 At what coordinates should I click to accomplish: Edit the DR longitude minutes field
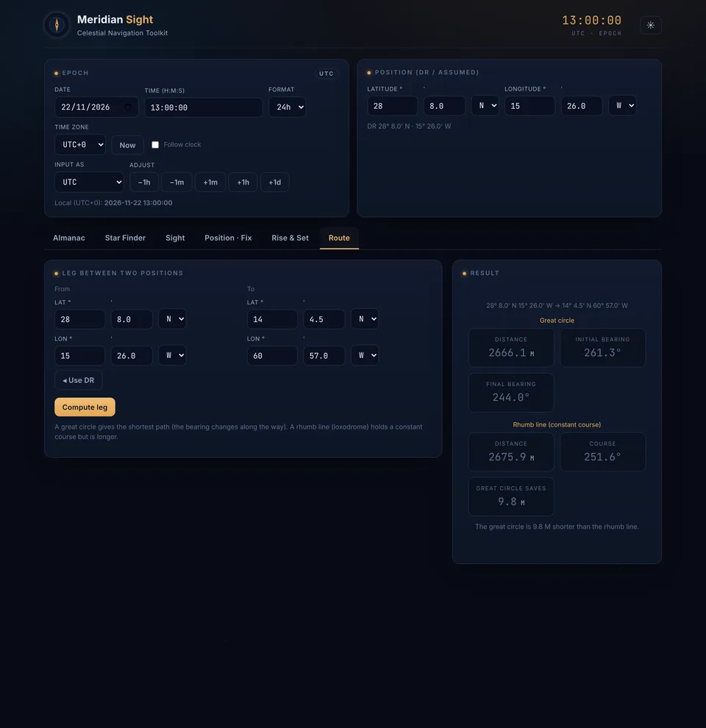(x=582, y=106)
